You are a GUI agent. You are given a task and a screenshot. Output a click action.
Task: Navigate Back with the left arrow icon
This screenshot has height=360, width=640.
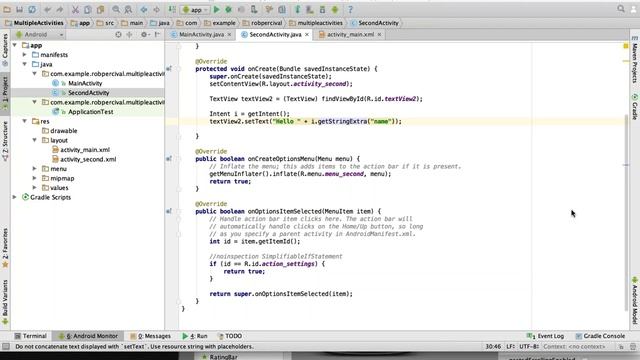144,9
